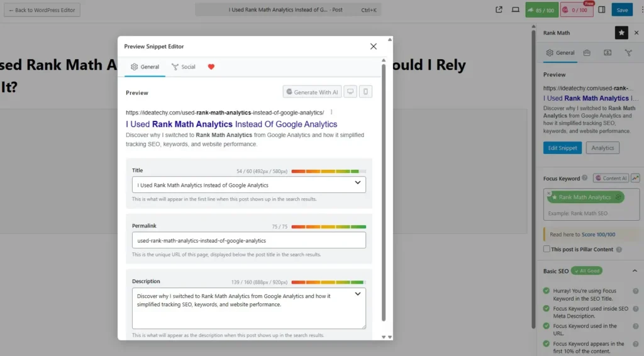Click inside the Description text area
This screenshot has width=644, height=356.
coord(249,308)
